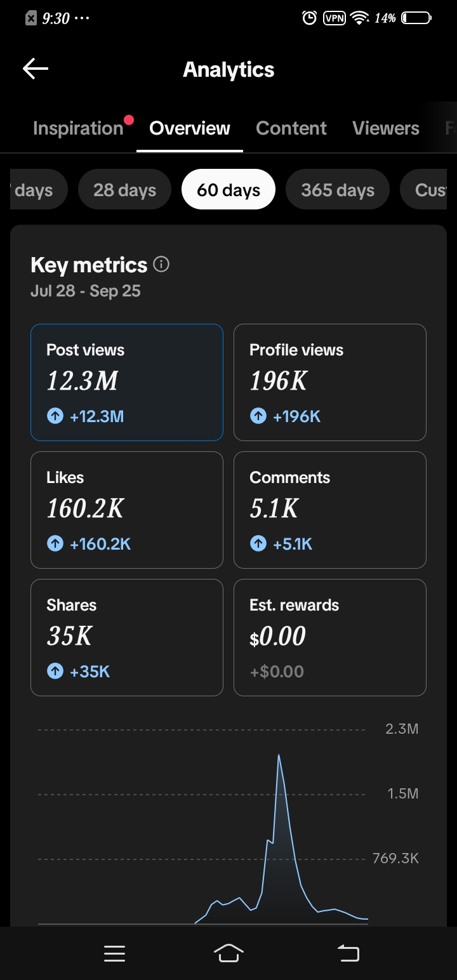Select the Est. rewards metric card

tap(330, 637)
